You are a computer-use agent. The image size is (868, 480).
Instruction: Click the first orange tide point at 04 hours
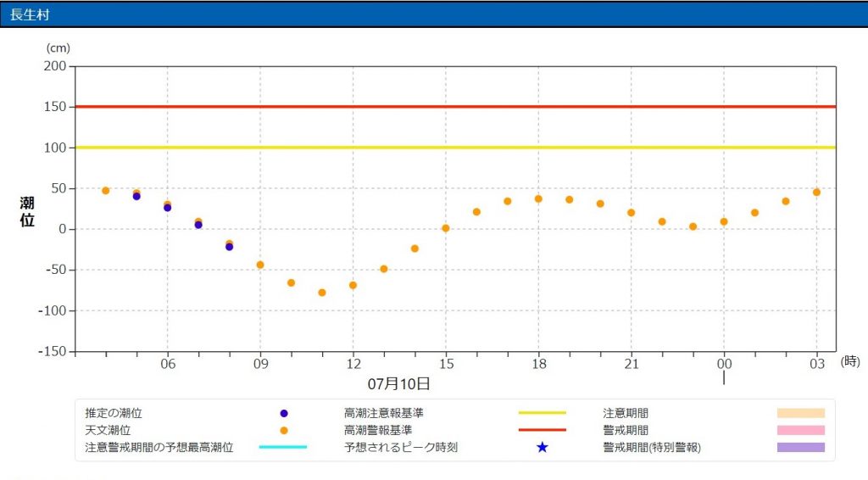click(106, 191)
